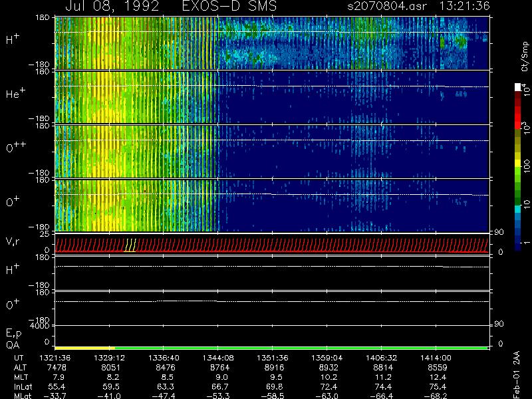The image size is (532, 399).
Task: Click the MLT value "7.9"
Action: (x=59, y=377)
